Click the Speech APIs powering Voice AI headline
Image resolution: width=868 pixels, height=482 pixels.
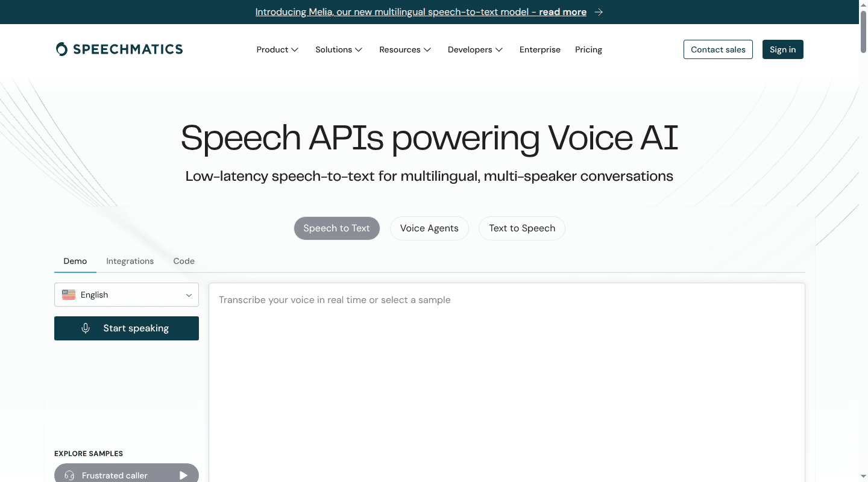429,137
